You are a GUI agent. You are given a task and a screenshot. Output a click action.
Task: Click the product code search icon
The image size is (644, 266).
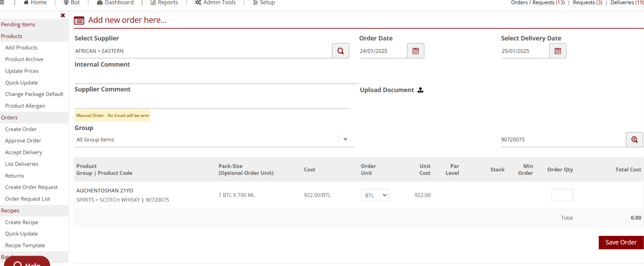pos(634,140)
